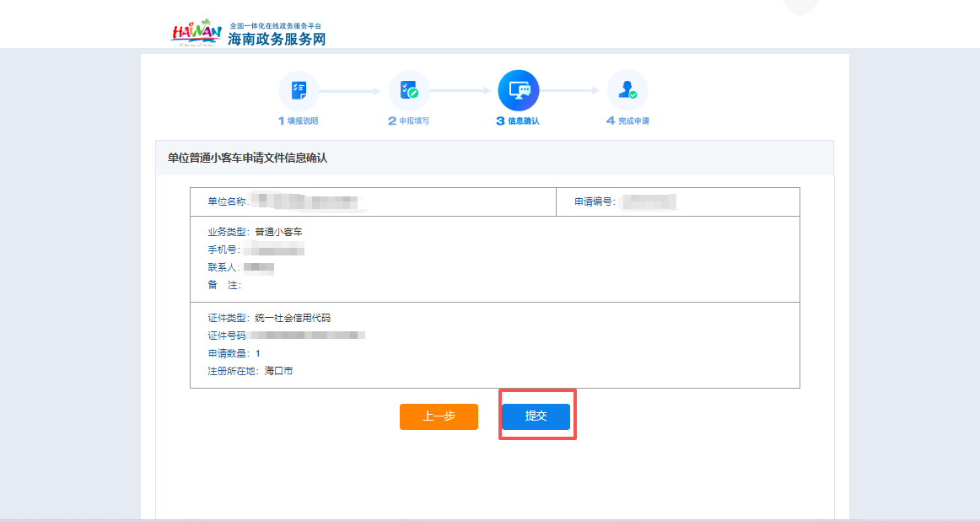Open the 填报说明 step label
Image resolution: width=980 pixels, height=521 pixels.
coord(299,119)
